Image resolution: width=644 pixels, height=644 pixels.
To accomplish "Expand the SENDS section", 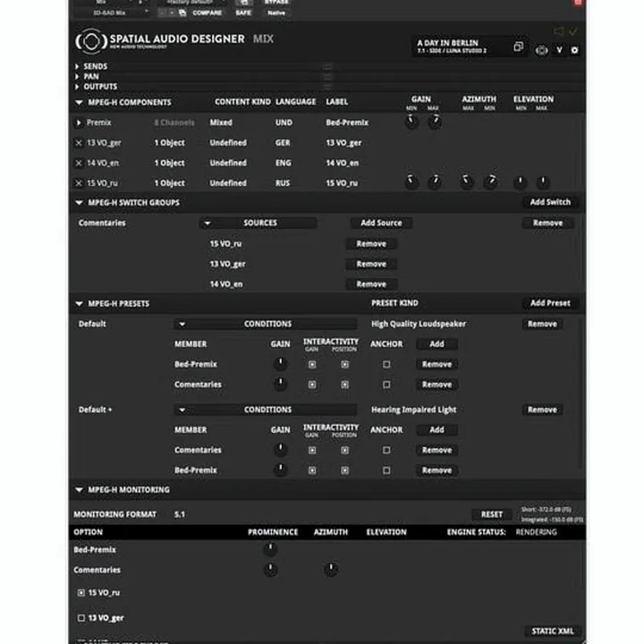I will point(77,66).
